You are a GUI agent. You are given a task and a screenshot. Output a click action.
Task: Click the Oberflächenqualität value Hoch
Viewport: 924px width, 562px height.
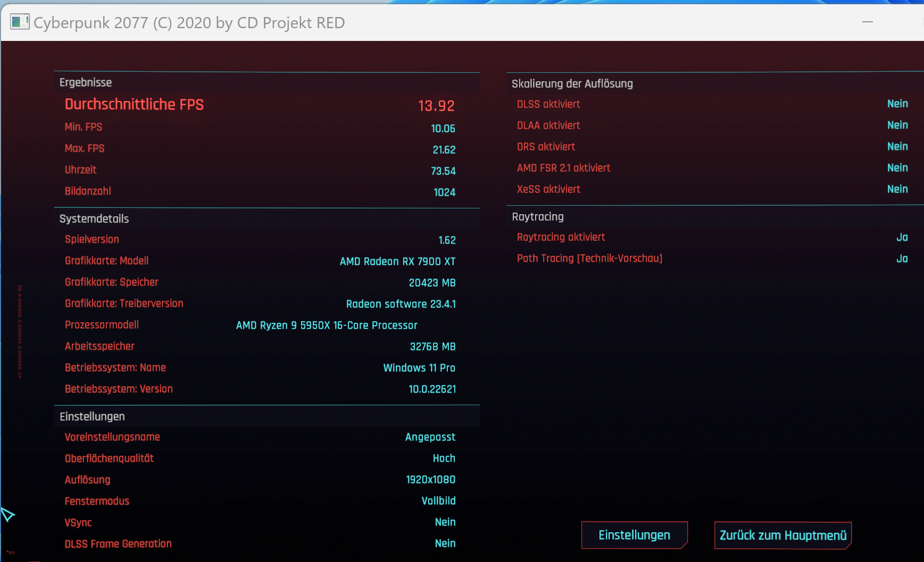[x=444, y=458]
